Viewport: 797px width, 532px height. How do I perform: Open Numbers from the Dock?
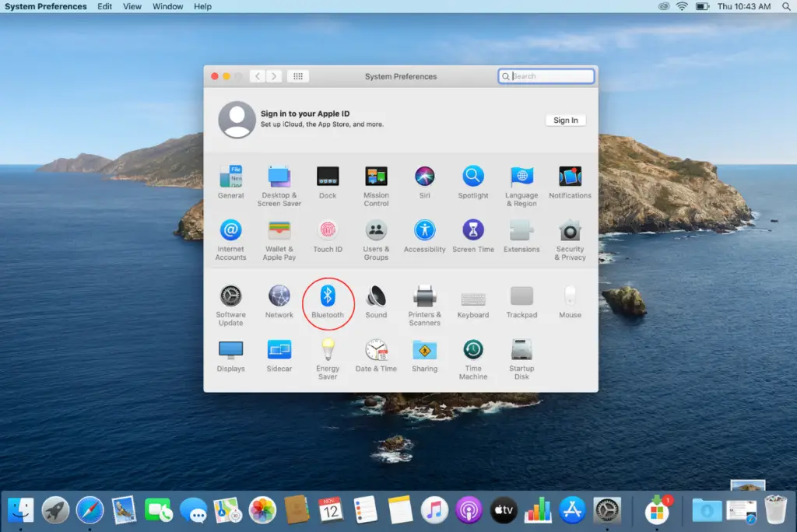[538, 509]
